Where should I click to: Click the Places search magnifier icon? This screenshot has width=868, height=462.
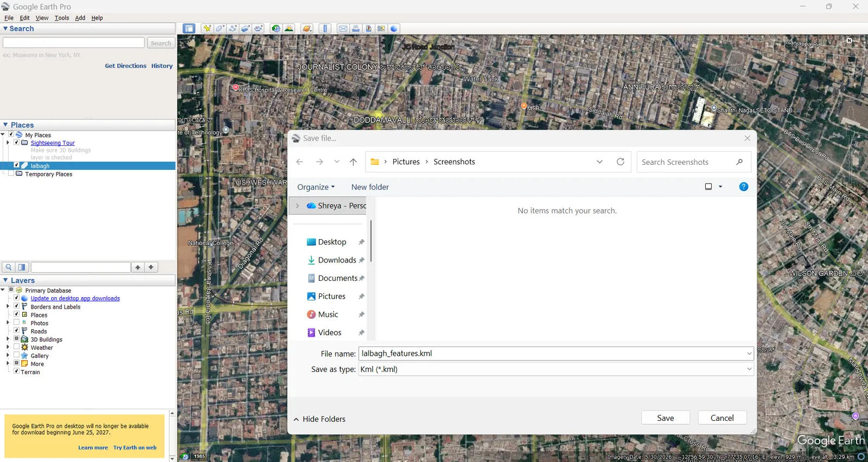coord(9,267)
